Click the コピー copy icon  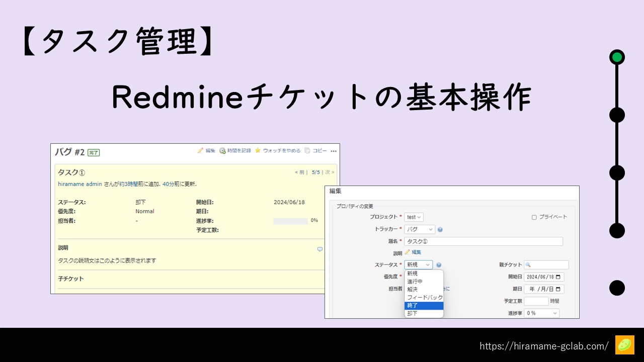point(307,151)
